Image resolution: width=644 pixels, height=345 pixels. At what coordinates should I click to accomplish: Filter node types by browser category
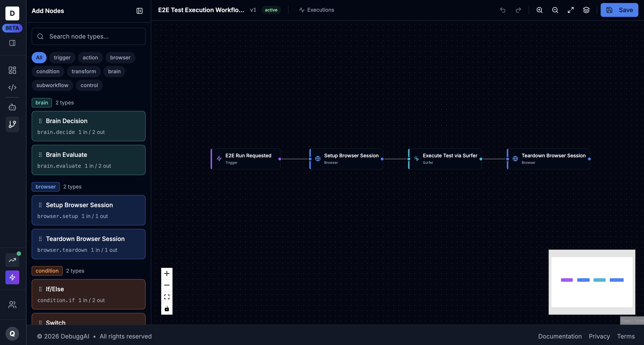point(120,57)
